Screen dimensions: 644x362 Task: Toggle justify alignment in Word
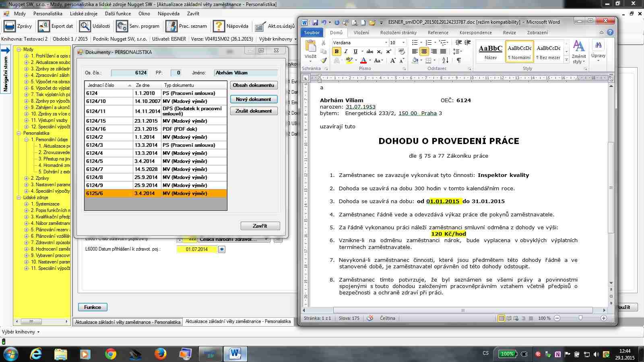click(x=443, y=51)
